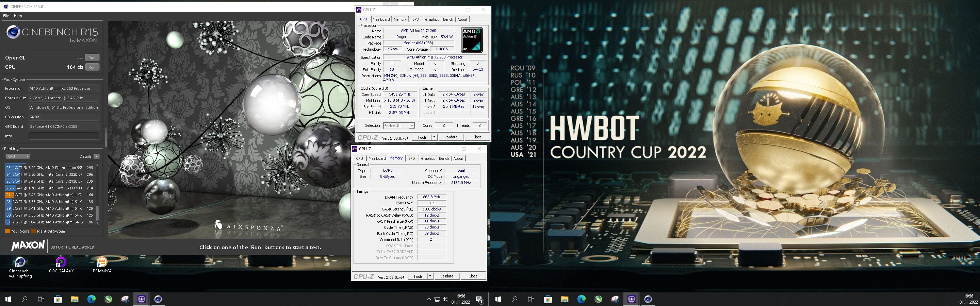Click the ranking list scroll-down arrow
Viewport: 980px width, 306px height.
point(97,223)
